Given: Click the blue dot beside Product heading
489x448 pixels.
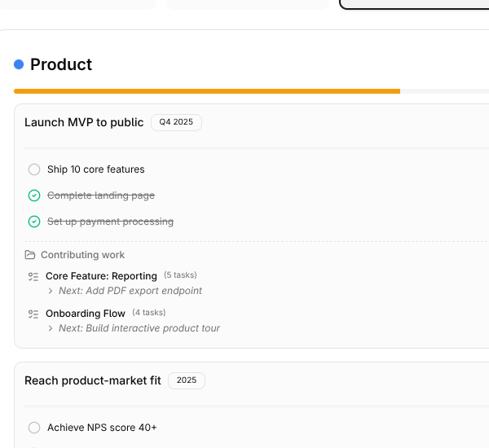Looking at the screenshot, I should (x=19, y=64).
